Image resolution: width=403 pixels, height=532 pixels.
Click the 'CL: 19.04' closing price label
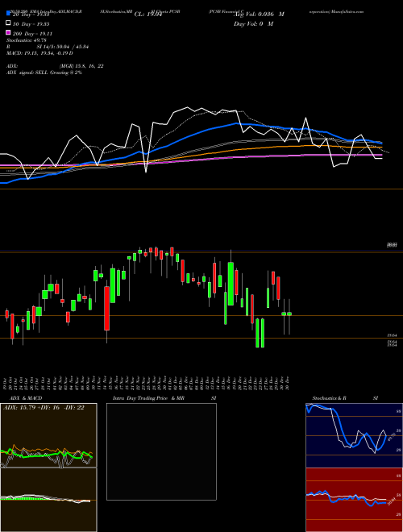148,15
